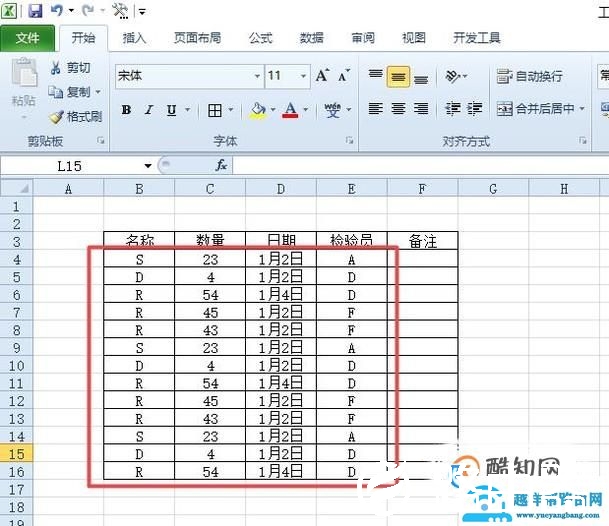Click the Name Box showing L15
Viewport: 609px width, 526px height.
tap(70, 166)
